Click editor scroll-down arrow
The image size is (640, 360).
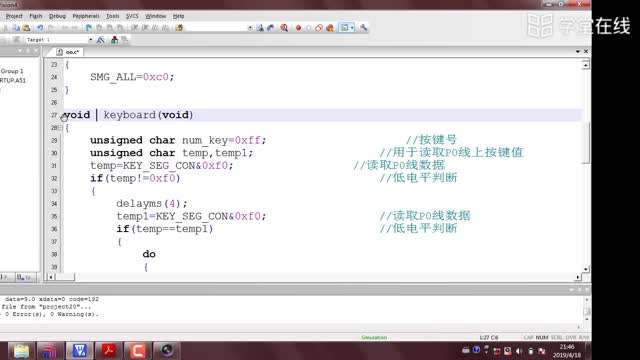click(585, 269)
